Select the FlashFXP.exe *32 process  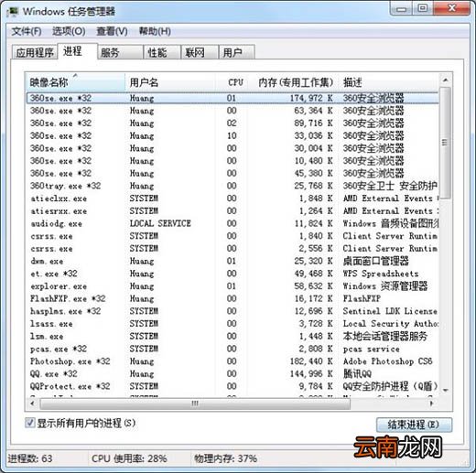click(x=233, y=298)
